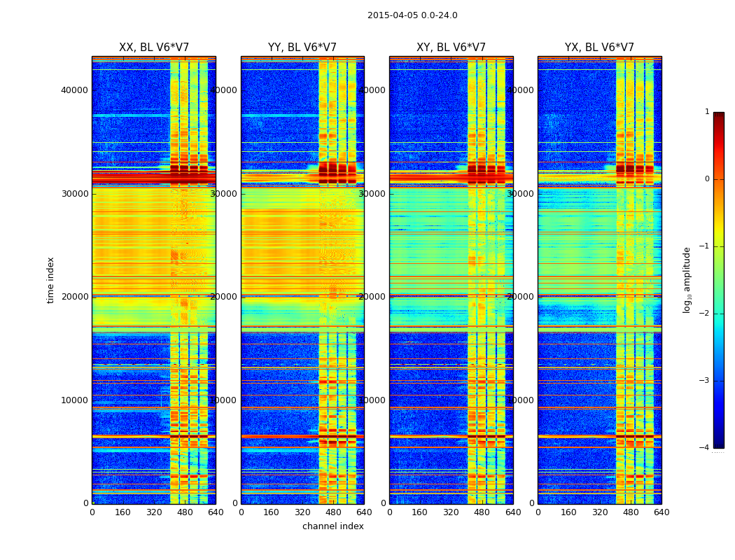Click the dark blue bottom of the colorbar
Viewport: 735px width, 560px height.
point(718,442)
